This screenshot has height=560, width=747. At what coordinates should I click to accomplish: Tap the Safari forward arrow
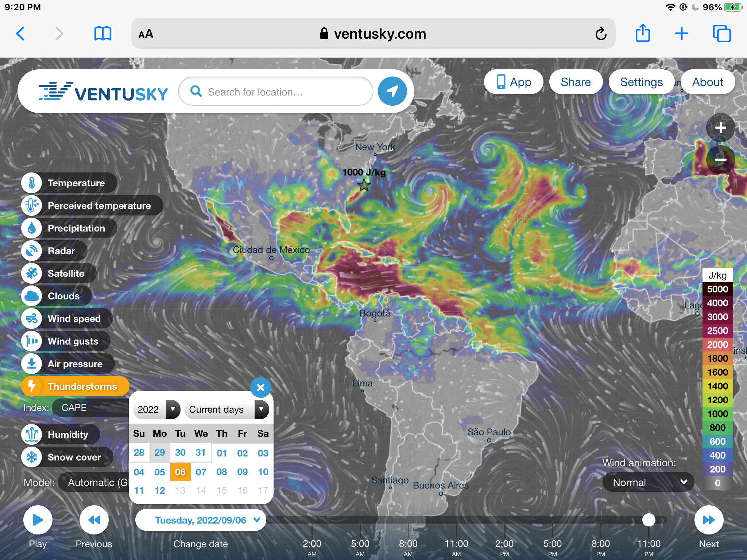pyautogui.click(x=59, y=34)
